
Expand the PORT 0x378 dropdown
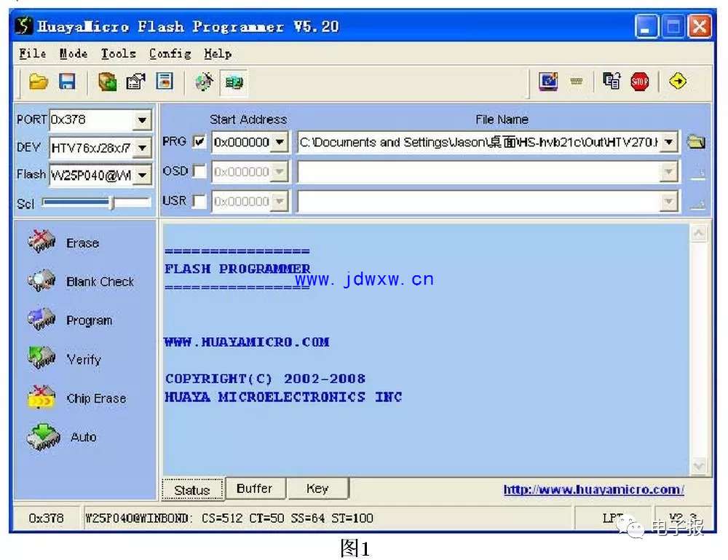pos(142,120)
